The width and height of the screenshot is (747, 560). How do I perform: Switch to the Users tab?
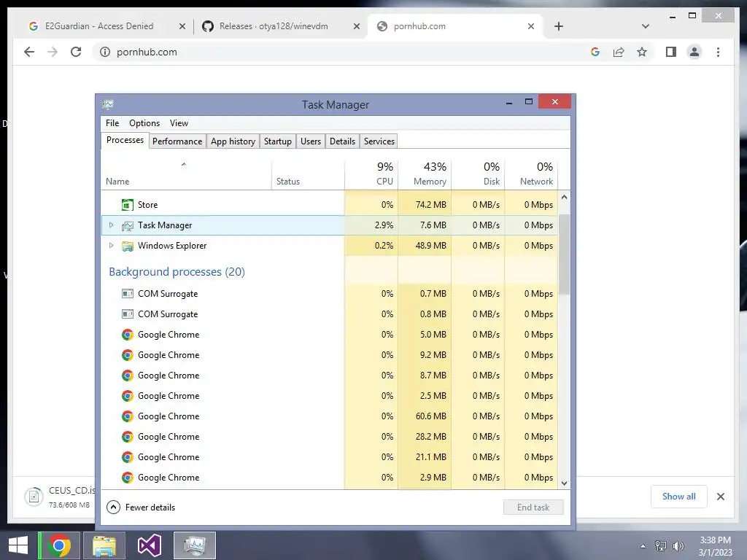coord(311,141)
